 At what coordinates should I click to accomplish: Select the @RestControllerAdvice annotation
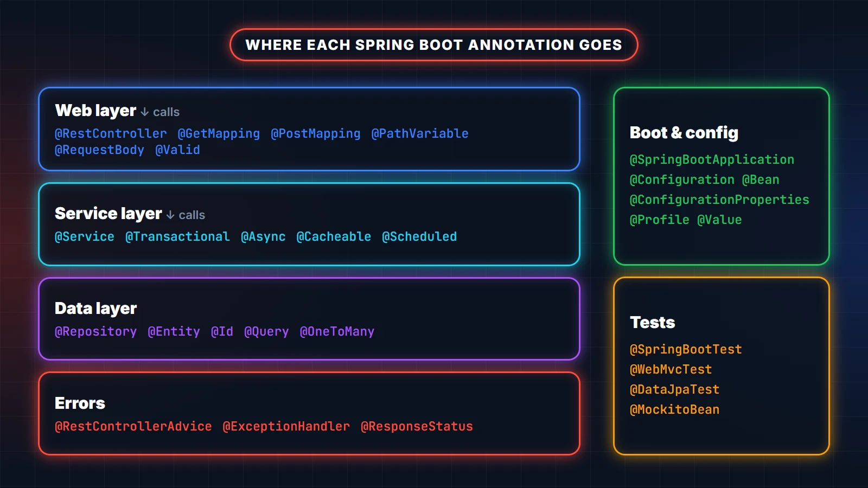[x=133, y=426]
